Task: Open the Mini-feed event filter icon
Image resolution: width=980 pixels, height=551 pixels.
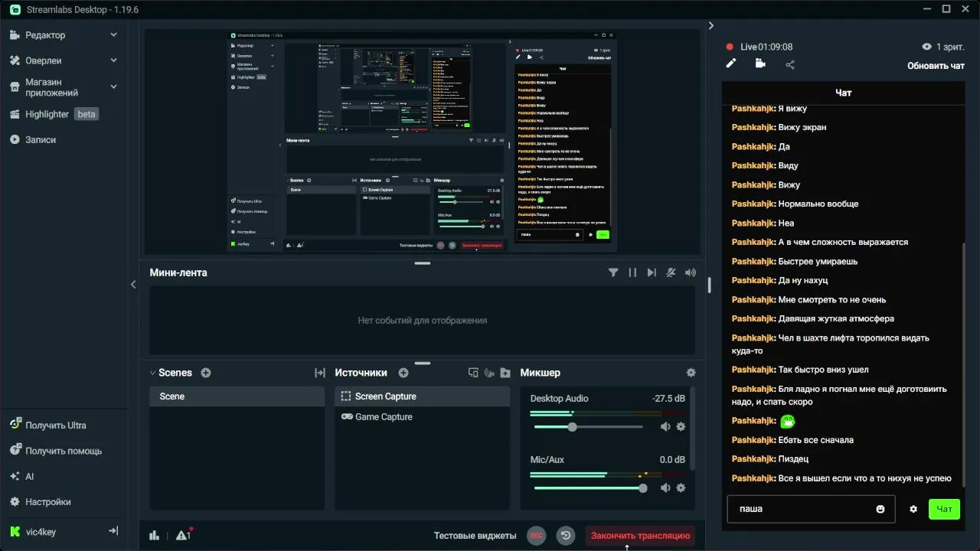Action: click(613, 272)
